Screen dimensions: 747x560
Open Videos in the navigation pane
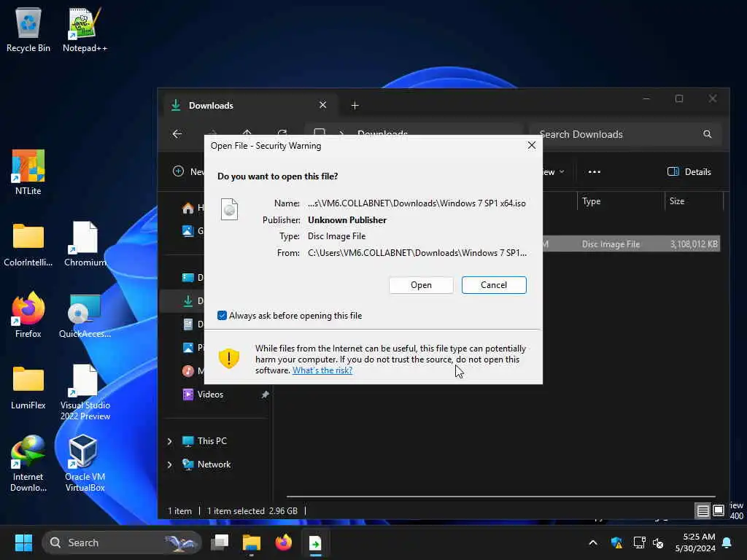[x=210, y=394]
